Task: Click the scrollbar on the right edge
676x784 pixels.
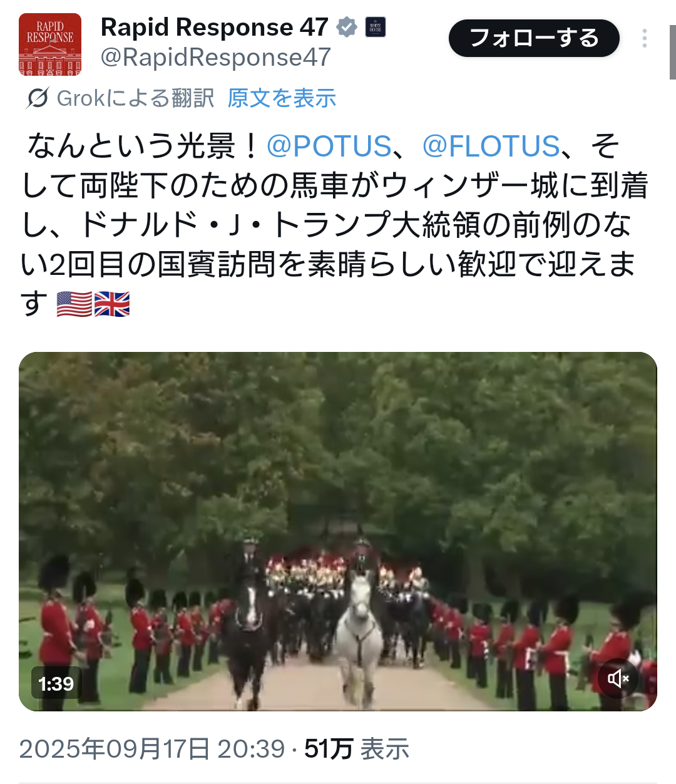Action: [672, 51]
